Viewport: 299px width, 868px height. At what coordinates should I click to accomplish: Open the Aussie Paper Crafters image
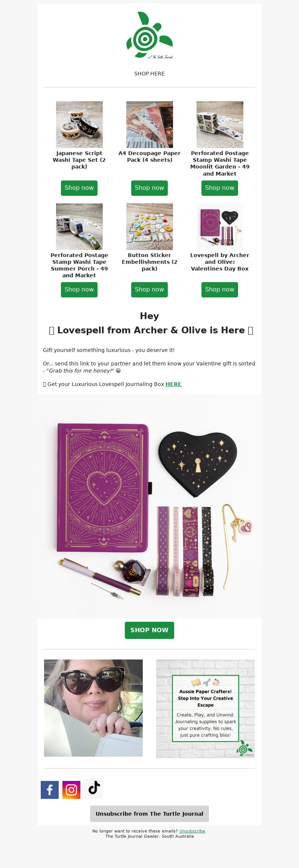point(206,708)
